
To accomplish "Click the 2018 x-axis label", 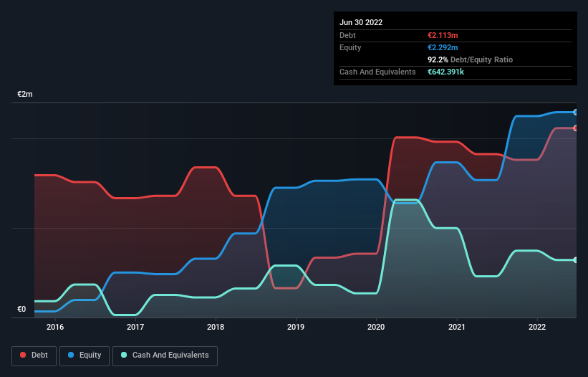I will [x=216, y=327].
